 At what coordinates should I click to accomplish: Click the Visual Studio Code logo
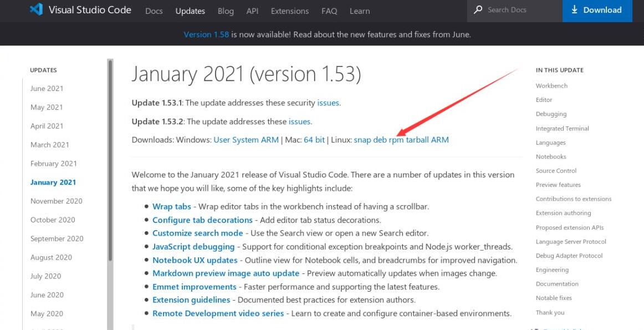pyautogui.click(x=37, y=9)
